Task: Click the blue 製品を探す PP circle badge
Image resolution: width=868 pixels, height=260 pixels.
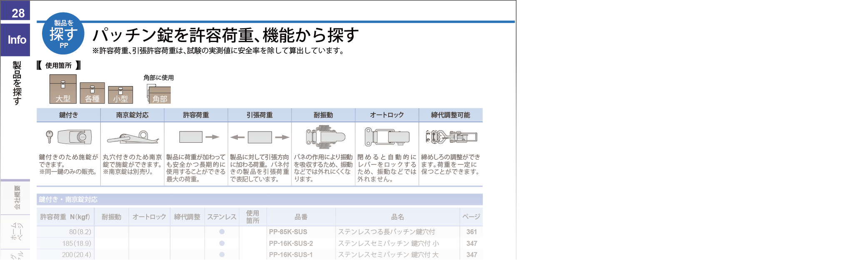Action: (63, 34)
